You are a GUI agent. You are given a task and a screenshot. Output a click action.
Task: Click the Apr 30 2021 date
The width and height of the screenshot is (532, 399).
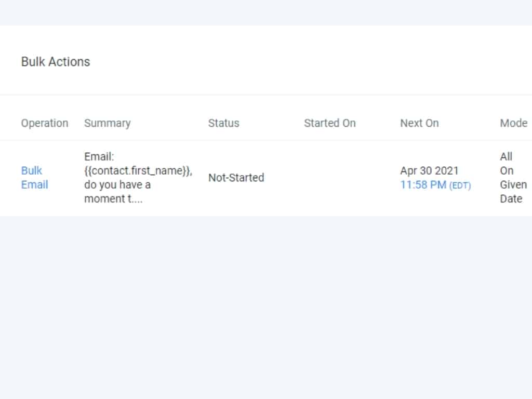point(429,171)
